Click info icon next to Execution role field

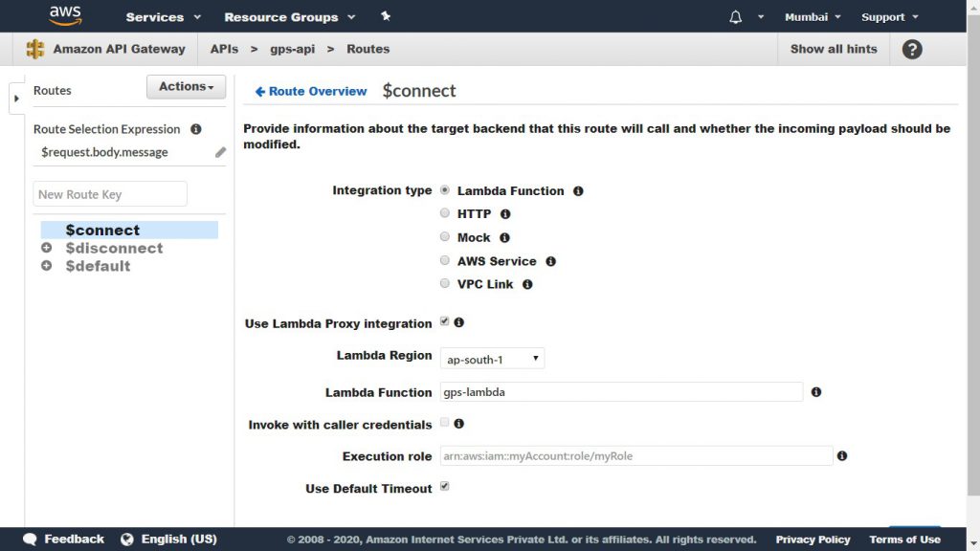[843, 456]
